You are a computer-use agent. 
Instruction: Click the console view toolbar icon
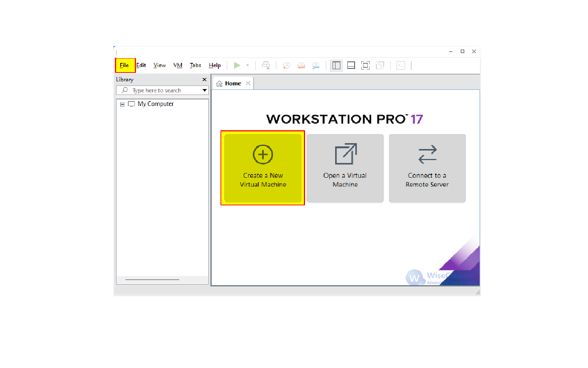[x=401, y=66]
